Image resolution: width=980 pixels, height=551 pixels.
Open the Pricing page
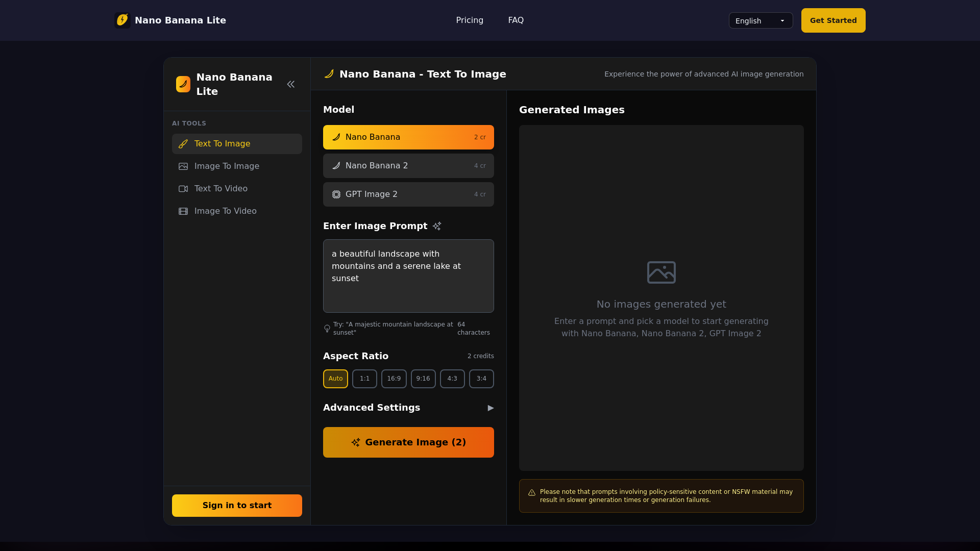[470, 20]
